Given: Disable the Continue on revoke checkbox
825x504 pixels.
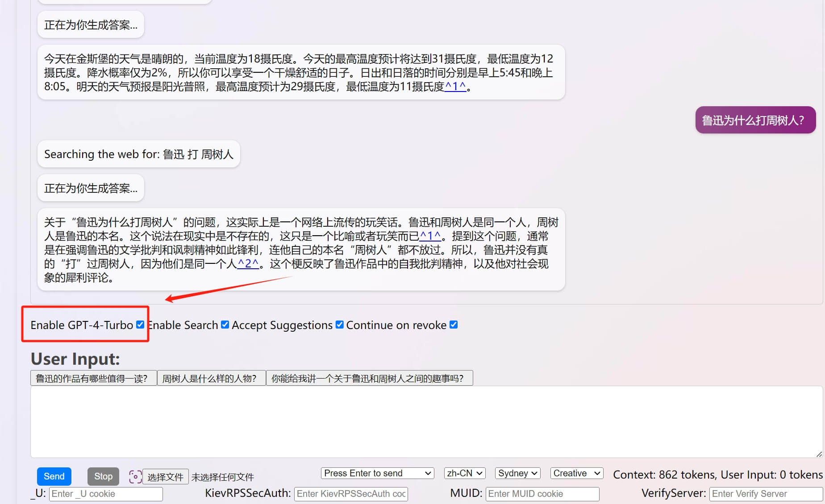Looking at the screenshot, I should [x=454, y=325].
